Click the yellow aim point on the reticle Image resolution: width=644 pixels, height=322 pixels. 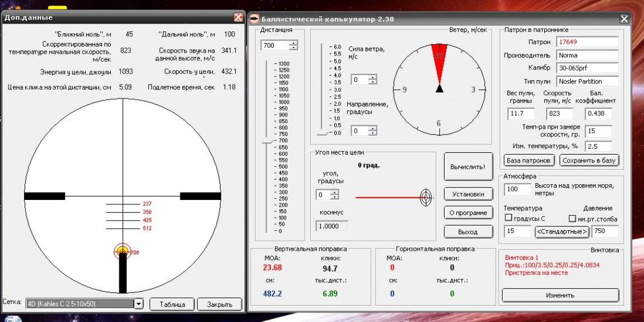(x=122, y=251)
